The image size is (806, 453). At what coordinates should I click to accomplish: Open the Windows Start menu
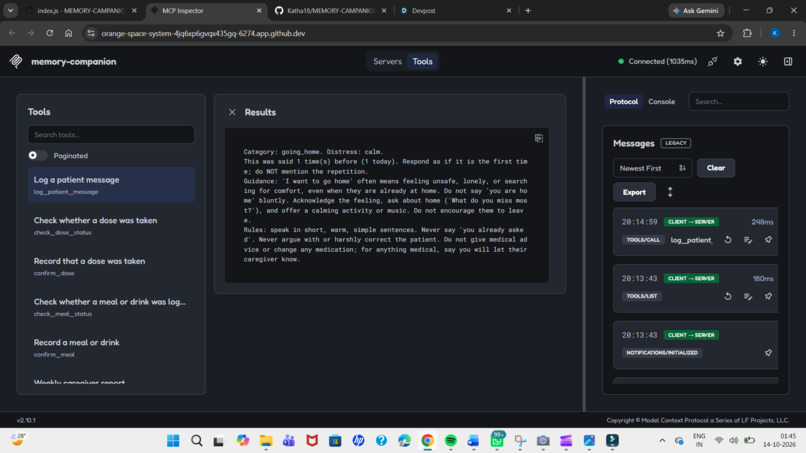(x=173, y=441)
